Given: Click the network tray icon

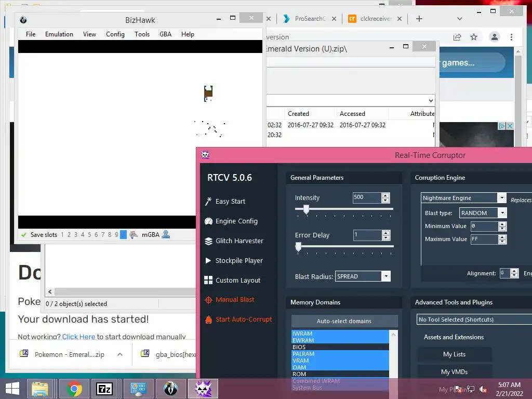Looking at the screenshot, I should tap(471, 389).
